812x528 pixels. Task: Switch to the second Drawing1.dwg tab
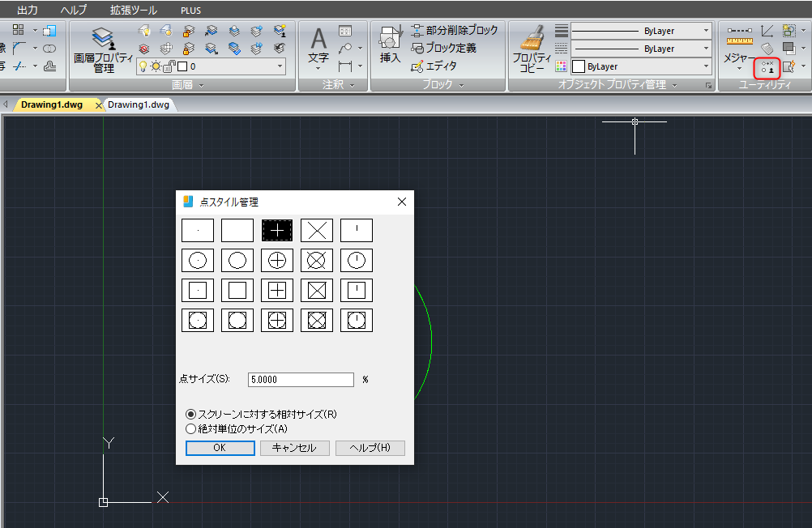pos(139,104)
